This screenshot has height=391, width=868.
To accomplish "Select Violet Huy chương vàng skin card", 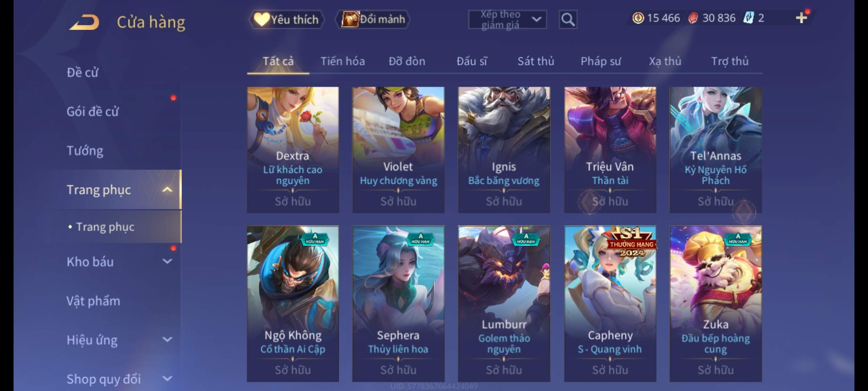I will pyautogui.click(x=398, y=150).
